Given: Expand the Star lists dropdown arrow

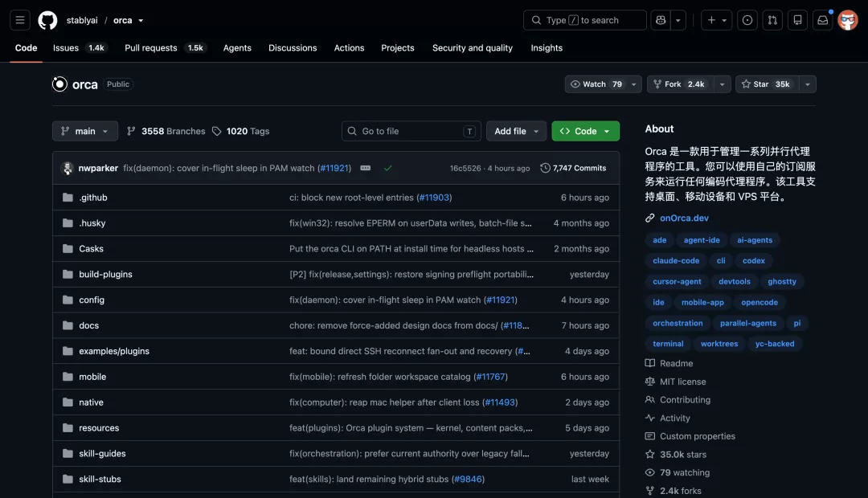Looking at the screenshot, I should 808,84.
